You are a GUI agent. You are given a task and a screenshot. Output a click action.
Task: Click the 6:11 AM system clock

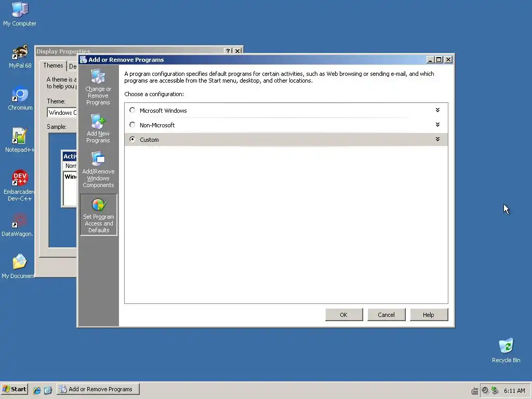[x=514, y=391]
